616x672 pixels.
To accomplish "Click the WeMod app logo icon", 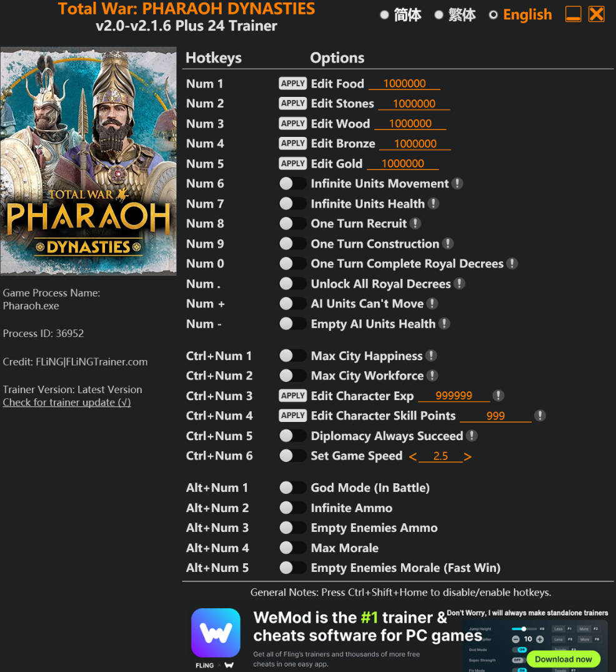I will point(216,633).
